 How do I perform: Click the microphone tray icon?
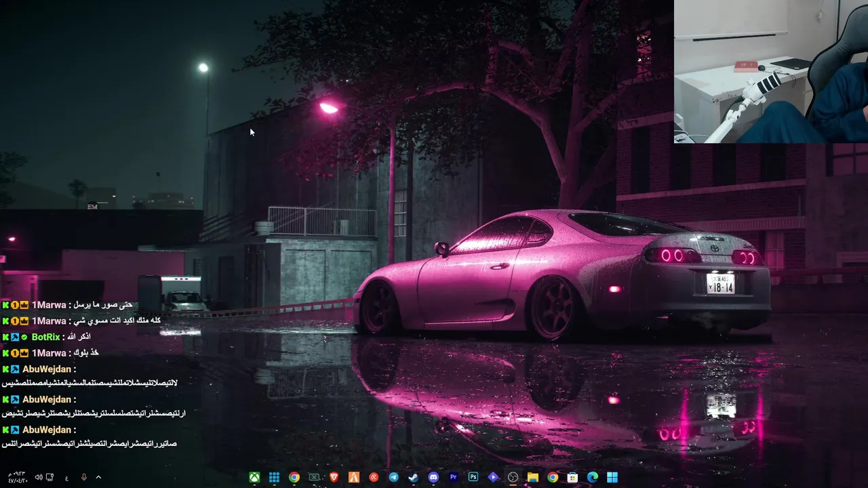tap(84, 477)
